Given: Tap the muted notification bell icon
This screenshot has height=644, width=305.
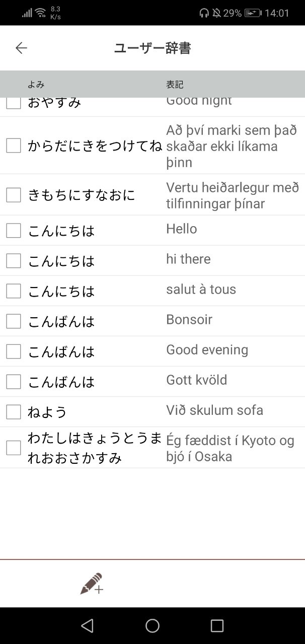Looking at the screenshot, I should click(217, 13).
